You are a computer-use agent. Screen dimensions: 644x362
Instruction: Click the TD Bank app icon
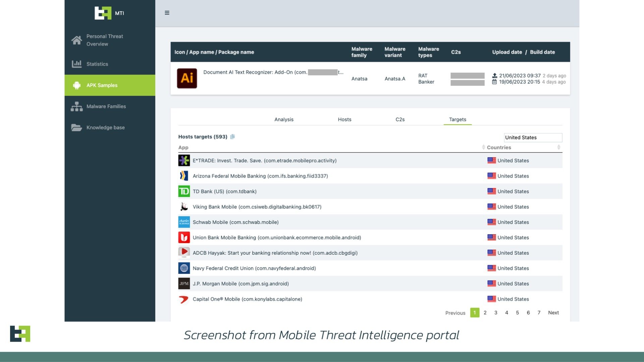click(x=184, y=191)
